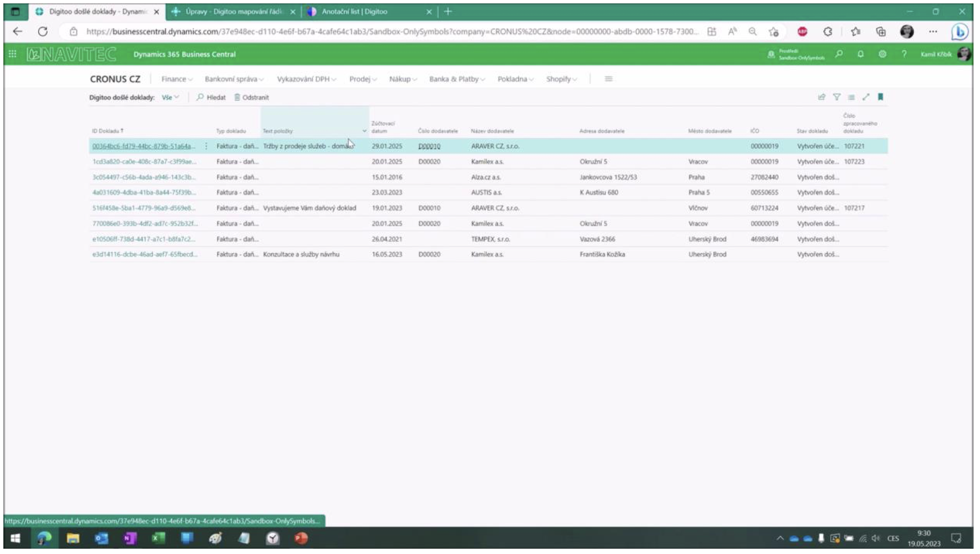Open Outlook from the taskbar

(101, 538)
